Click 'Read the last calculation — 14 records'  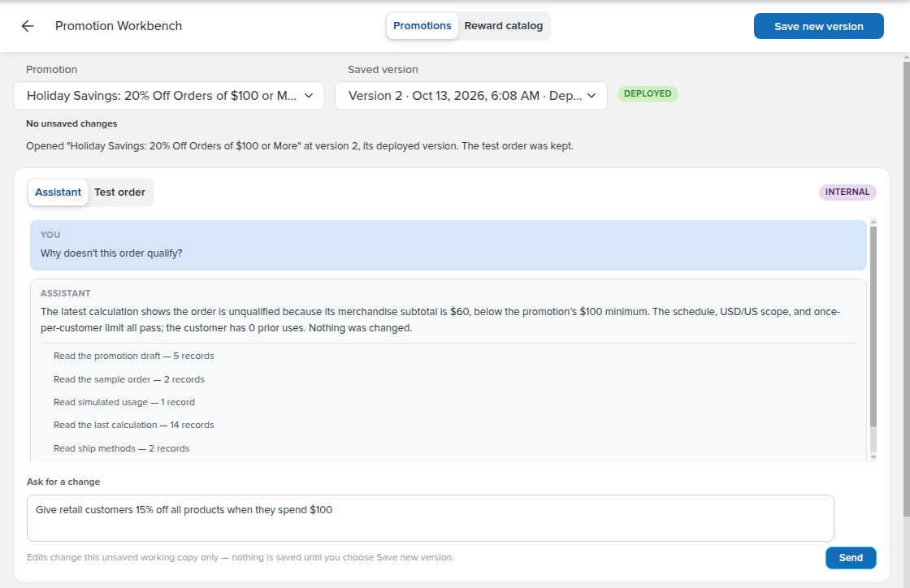(133, 425)
